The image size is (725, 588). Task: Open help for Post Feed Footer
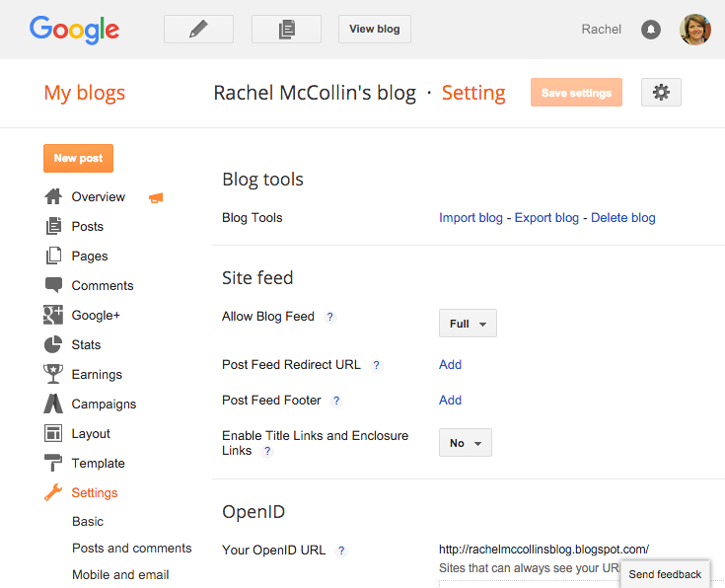(336, 402)
